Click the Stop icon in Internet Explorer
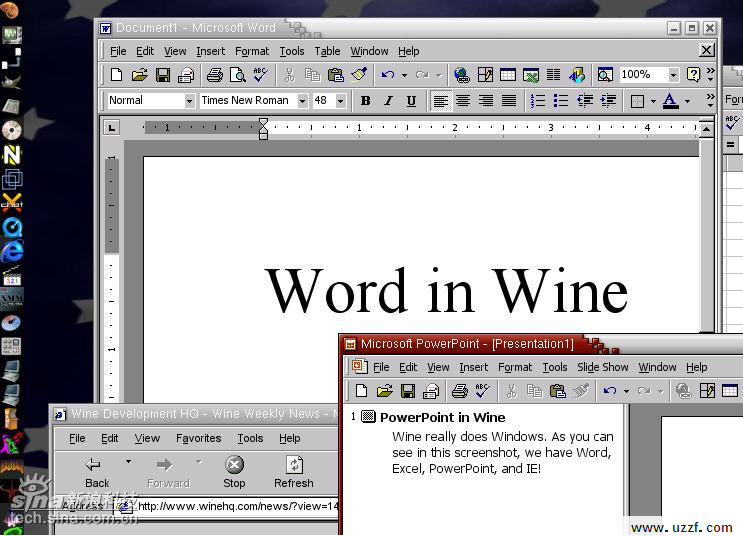The height and width of the screenshot is (536, 743). pyautogui.click(x=234, y=465)
